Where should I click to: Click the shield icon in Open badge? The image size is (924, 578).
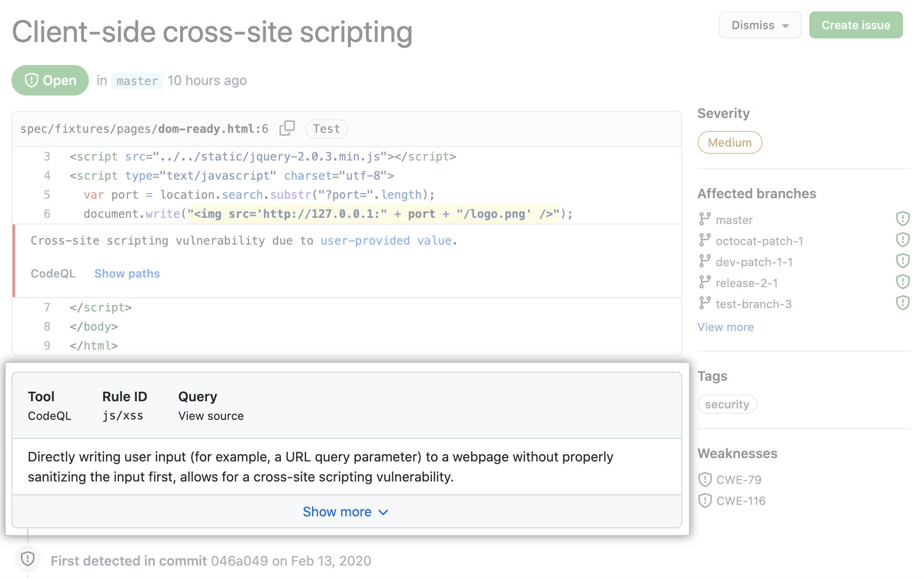[x=31, y=80]
